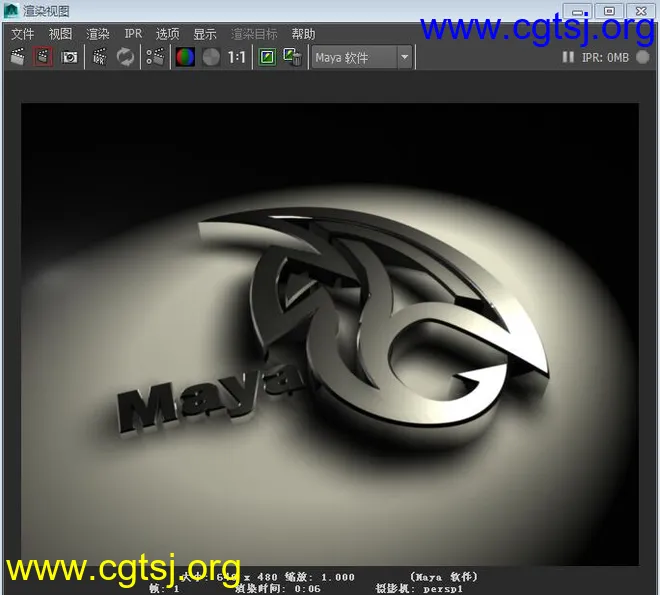Click the 渲染时间: 0:06 status text
The image size is (660, 595).
pos(277,589)
